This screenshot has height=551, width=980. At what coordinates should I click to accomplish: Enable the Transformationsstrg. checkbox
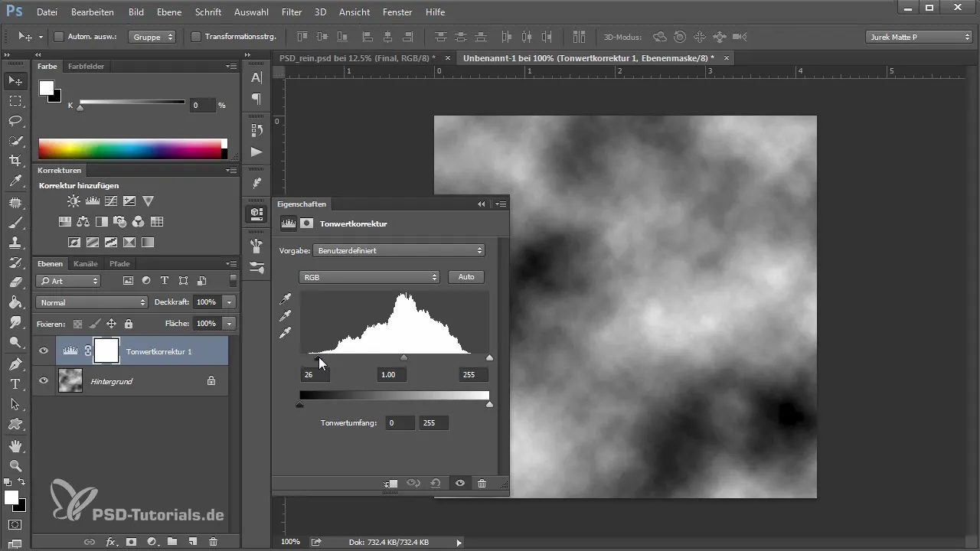[195, 37]
